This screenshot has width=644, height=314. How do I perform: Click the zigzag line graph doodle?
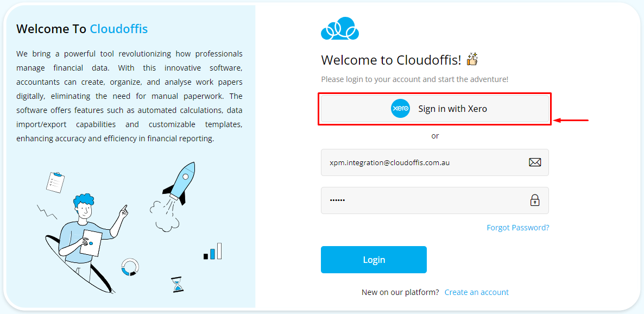click(47, 211)
